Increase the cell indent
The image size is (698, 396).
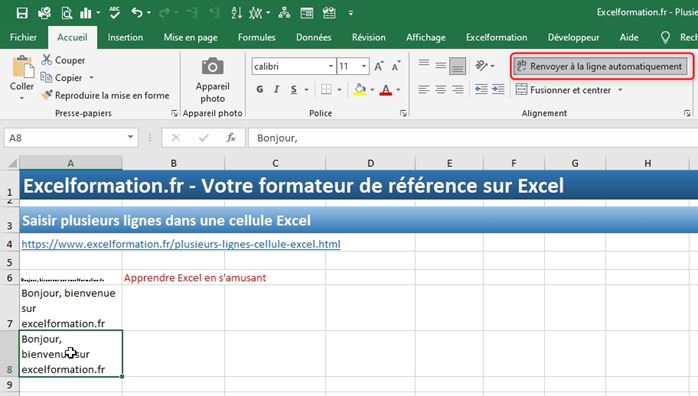498,89
